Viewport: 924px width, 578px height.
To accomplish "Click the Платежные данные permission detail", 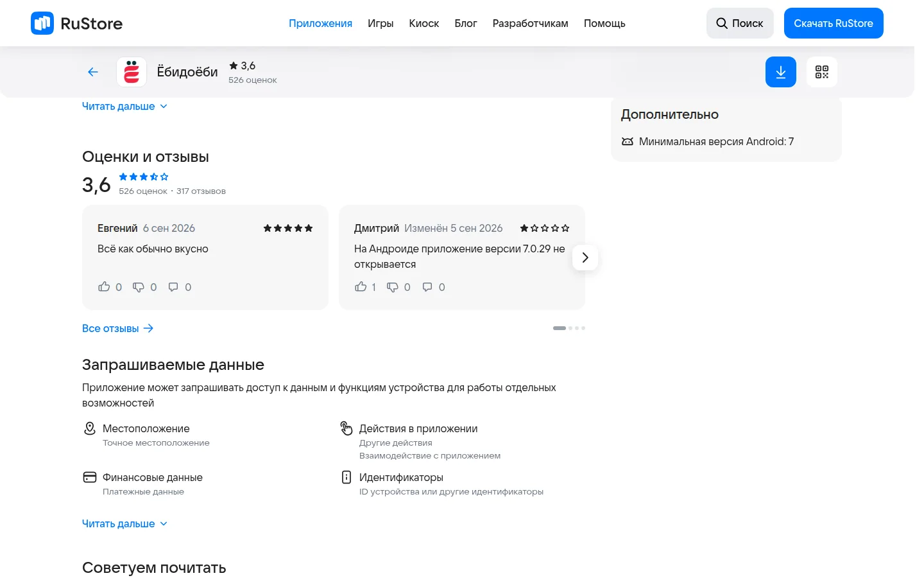I will 143,492.
